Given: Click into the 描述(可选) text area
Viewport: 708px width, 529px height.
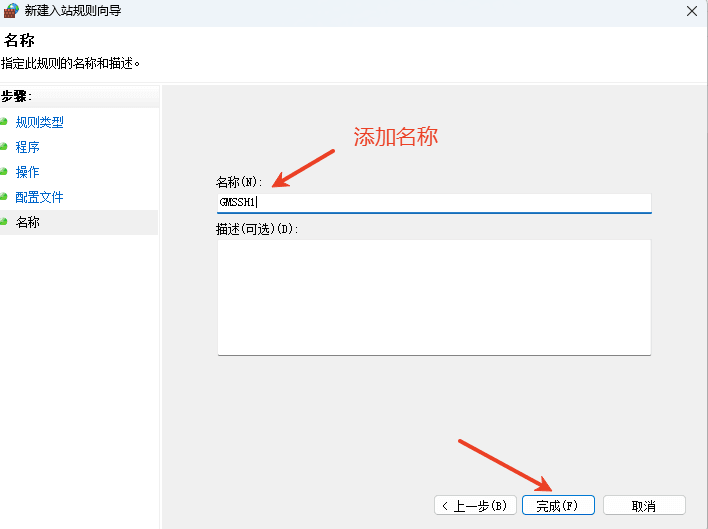Looking at the screenshot, I should 434,297.
